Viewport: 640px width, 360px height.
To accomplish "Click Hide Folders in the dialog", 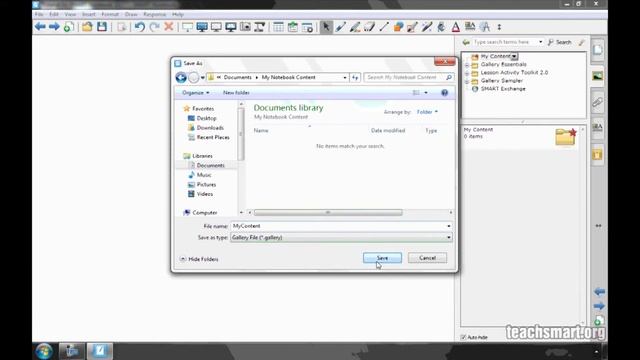I will click(x=199, y=259).
